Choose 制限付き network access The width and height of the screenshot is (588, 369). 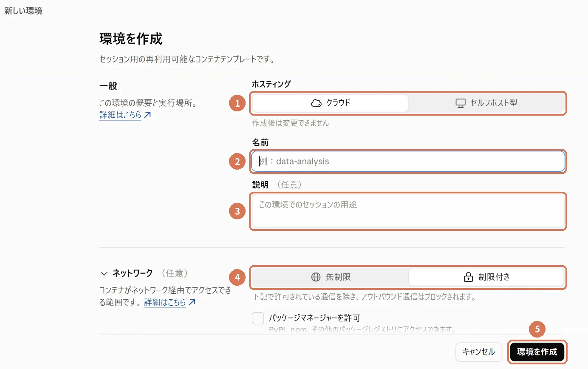pos(486,277)
